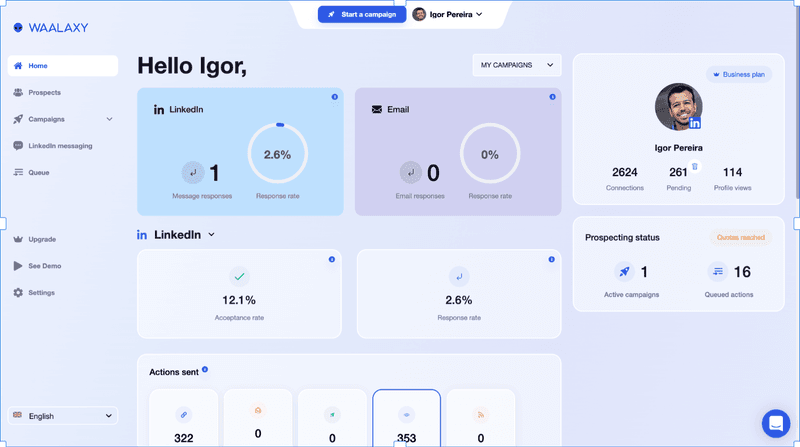
Task: Click the Igor Pereira avatar in top bar
Action: pos(419,14)
